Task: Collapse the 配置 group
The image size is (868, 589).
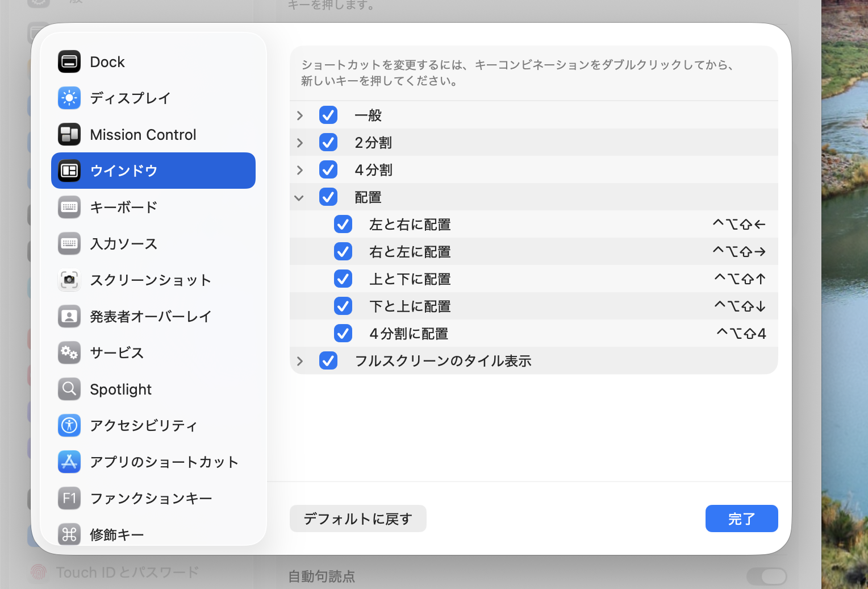Action: point(299,197)
